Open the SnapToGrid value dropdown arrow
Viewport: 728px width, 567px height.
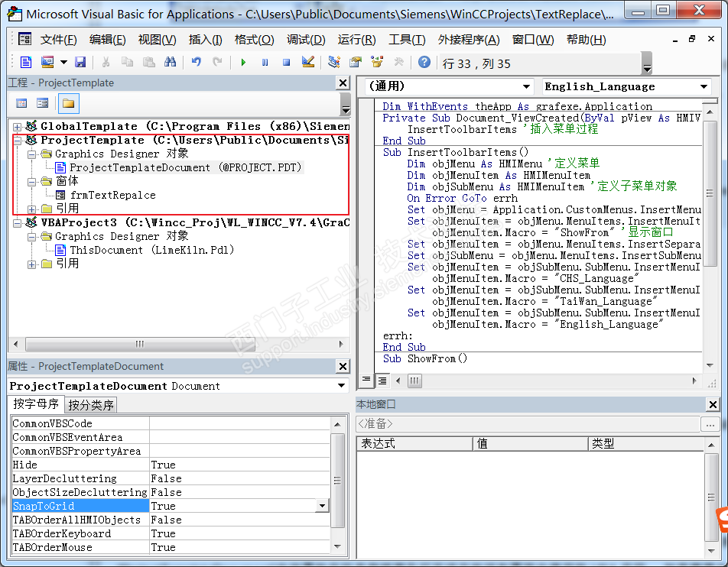(322, 506)
